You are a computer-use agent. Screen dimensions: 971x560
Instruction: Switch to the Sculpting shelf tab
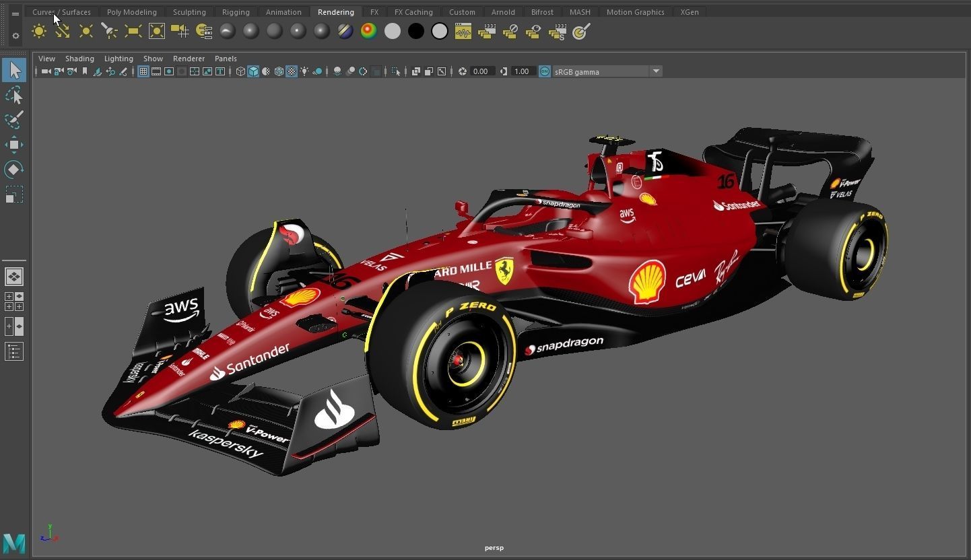[x=189, y=12]
